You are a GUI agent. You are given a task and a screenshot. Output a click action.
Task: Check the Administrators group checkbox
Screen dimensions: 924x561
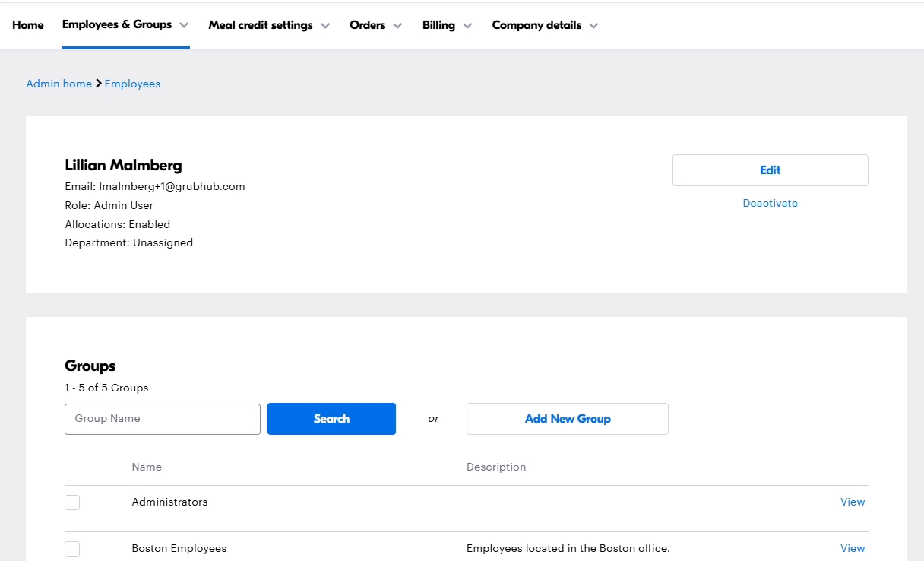(72, 502)
